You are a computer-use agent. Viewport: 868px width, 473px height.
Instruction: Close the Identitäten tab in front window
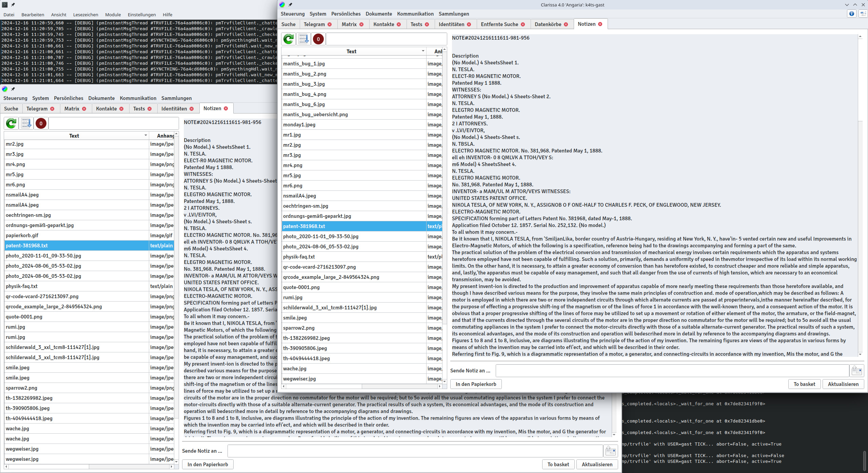(x=469, y=24)
